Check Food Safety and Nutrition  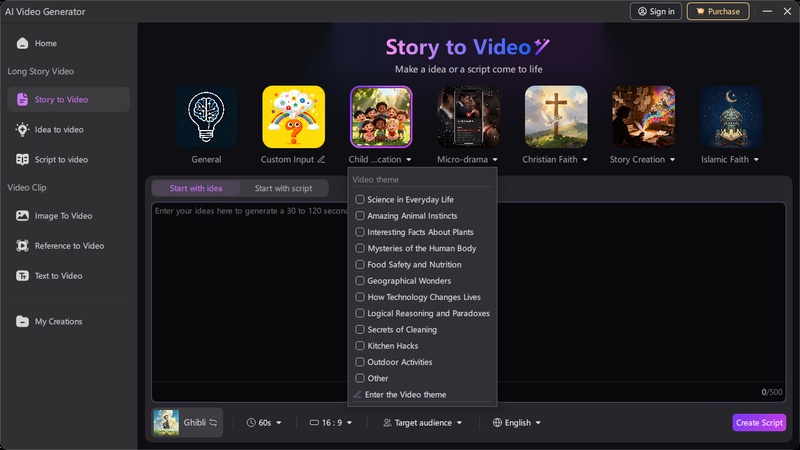(x=360, y=264)
